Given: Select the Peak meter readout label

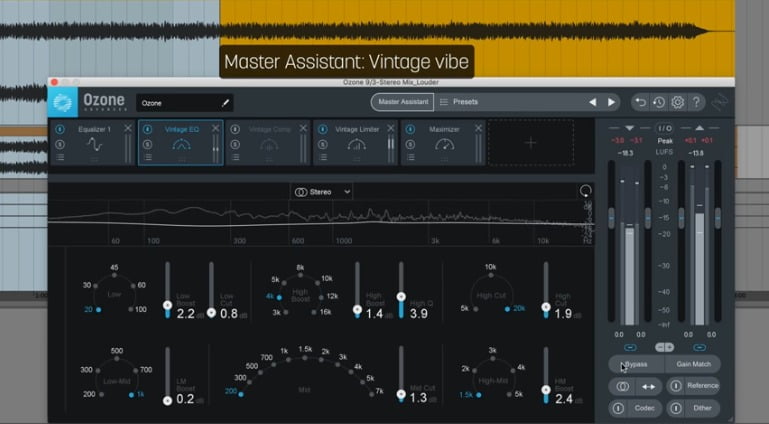Looking at the screenshot, I should click(x=665, y=141).
